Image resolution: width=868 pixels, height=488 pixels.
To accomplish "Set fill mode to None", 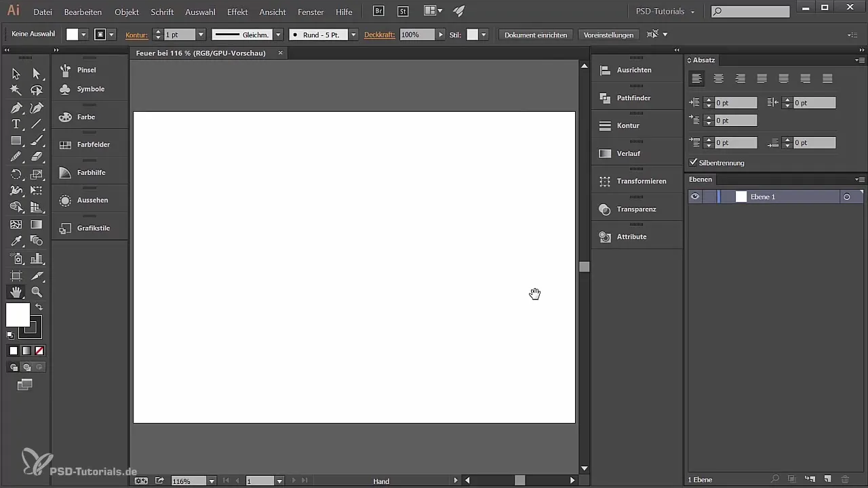I will pos(39,350).
